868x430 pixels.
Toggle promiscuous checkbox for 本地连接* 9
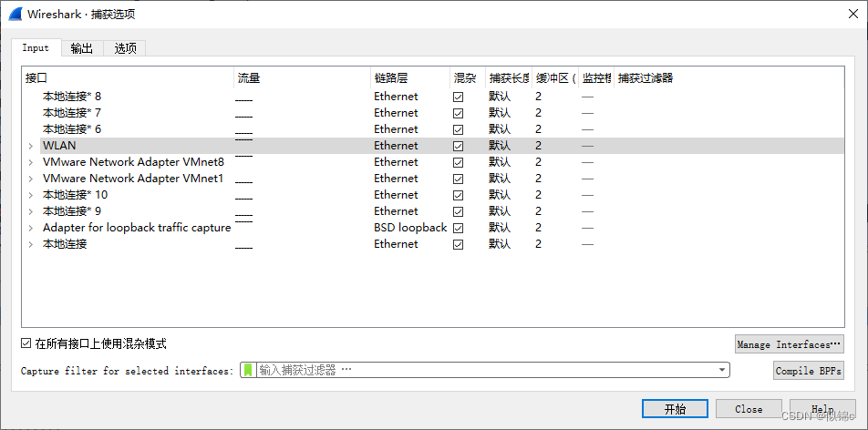458,211
